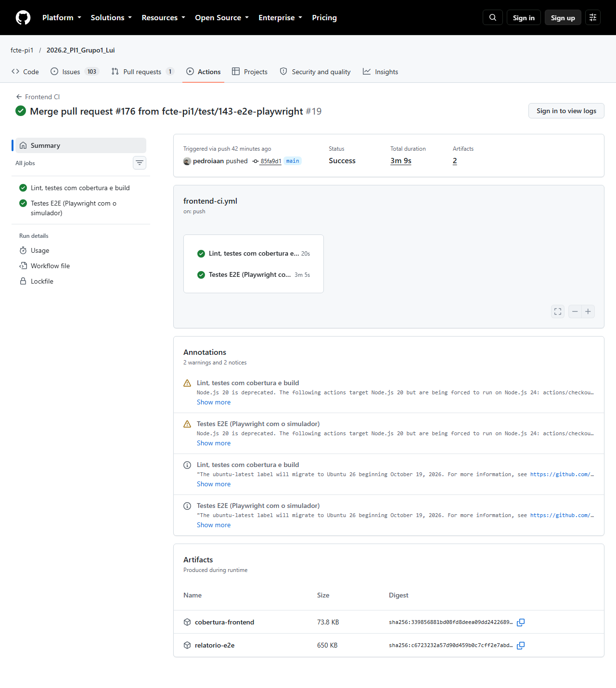Open the job filter icon beside All jobs
Image resolution: width=616 pixels, height=688 pixels.
pyautogui.click(x=140, y=163)
